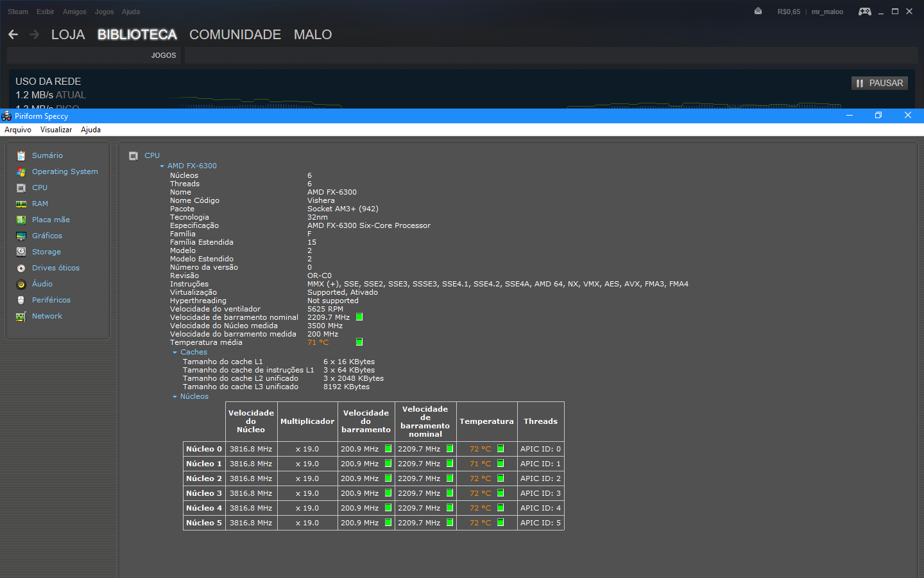Open Steam Big Picture controller icon
Screen dimensions: 924x578
pos(865,12)
